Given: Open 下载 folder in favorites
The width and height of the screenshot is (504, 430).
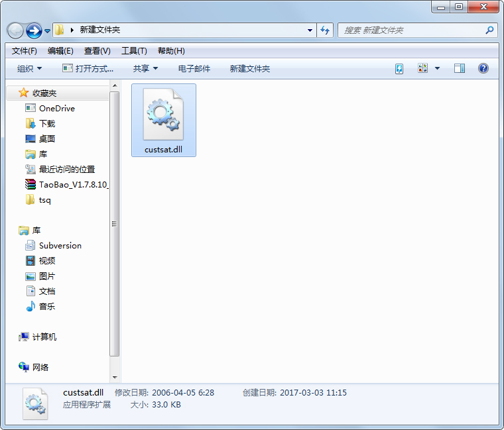Looking at the screenshot, I should coord(47,124).
